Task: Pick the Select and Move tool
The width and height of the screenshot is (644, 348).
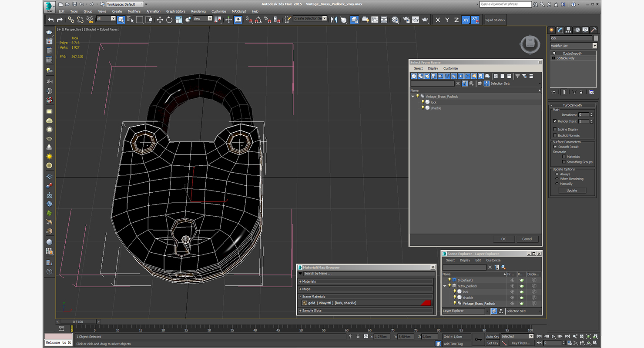Action: point(160,20)
